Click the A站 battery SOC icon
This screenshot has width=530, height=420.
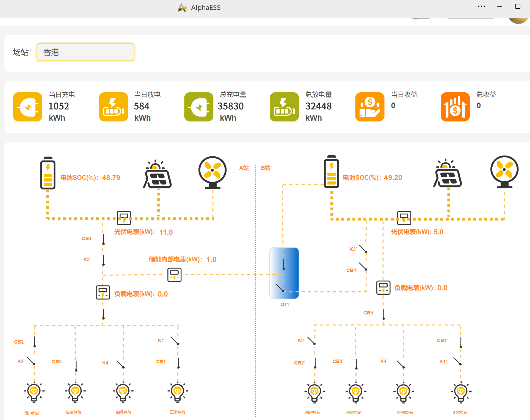(48, 173)
